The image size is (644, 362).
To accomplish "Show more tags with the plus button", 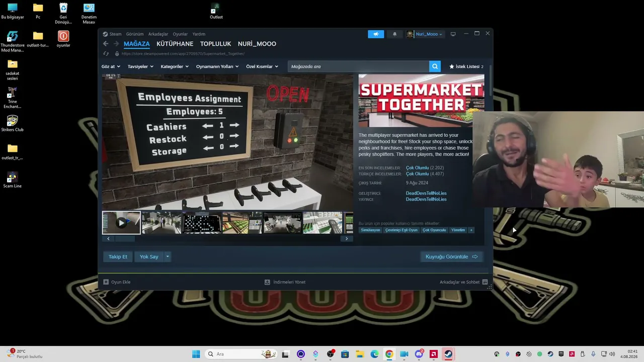I will [471, 230].
